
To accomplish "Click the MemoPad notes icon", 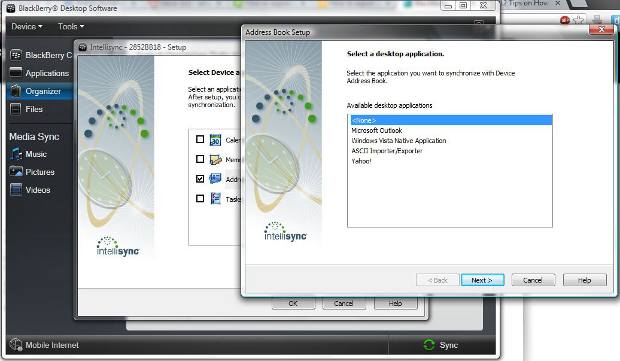I will click(215, 159).
